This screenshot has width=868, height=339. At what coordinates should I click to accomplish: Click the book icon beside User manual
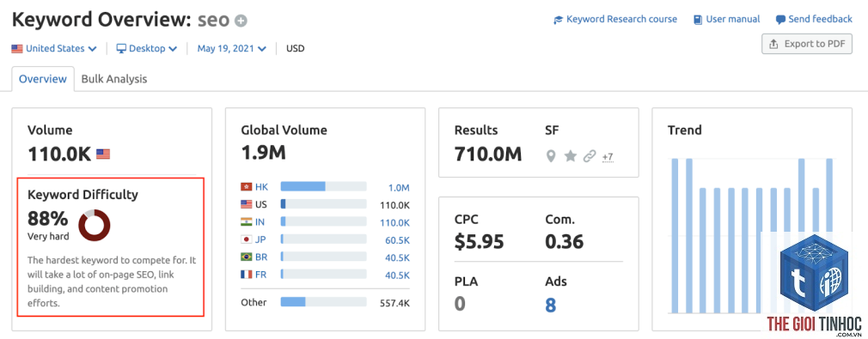click(698, 20)
